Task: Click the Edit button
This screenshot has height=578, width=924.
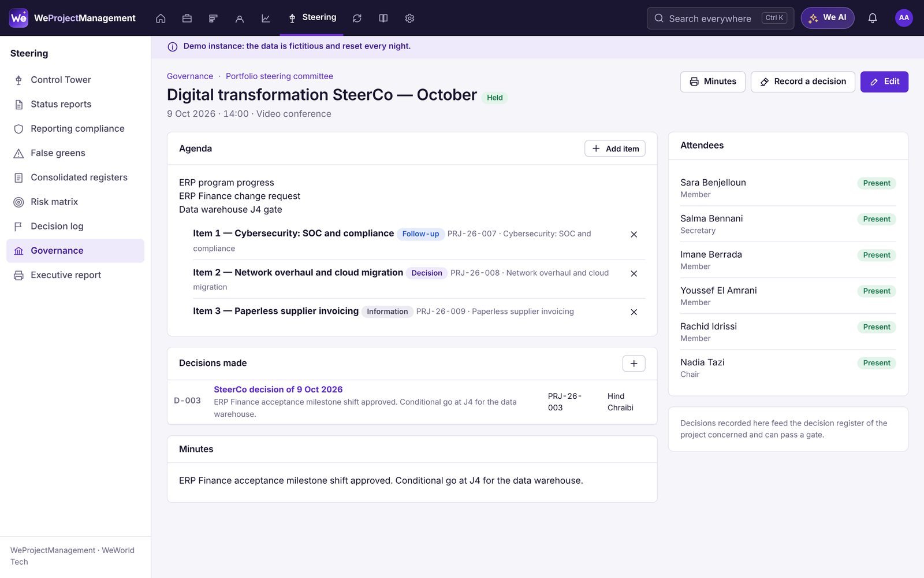Action: click(884, 81)
